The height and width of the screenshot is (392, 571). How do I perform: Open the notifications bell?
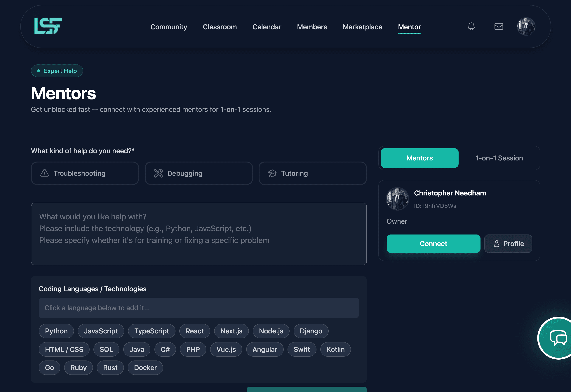[471, 27]
